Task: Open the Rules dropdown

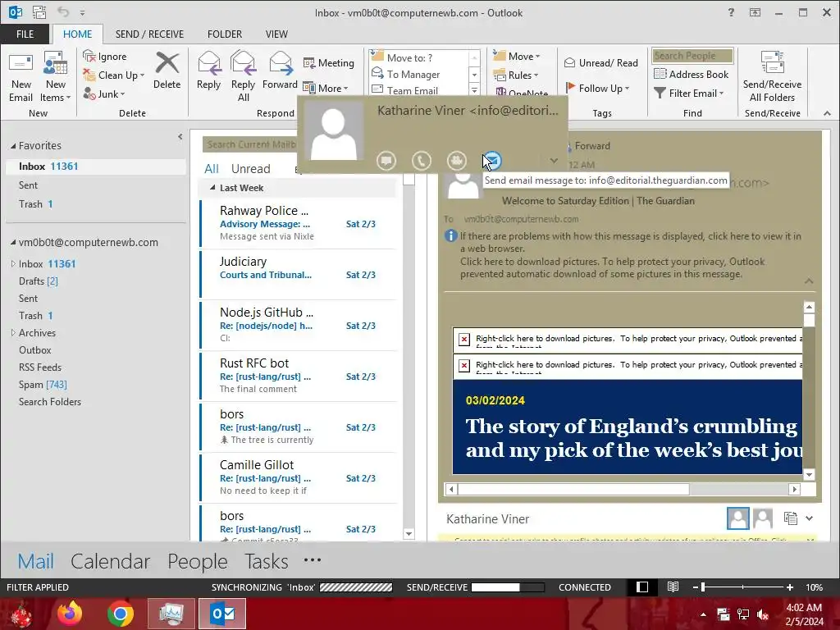Action: coord(516,75)
